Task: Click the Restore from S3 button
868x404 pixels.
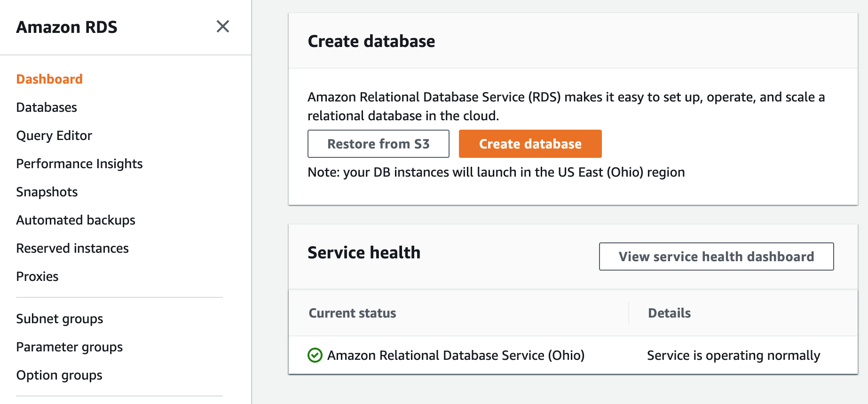Action: pyautogui.click(x=379, y=144)
